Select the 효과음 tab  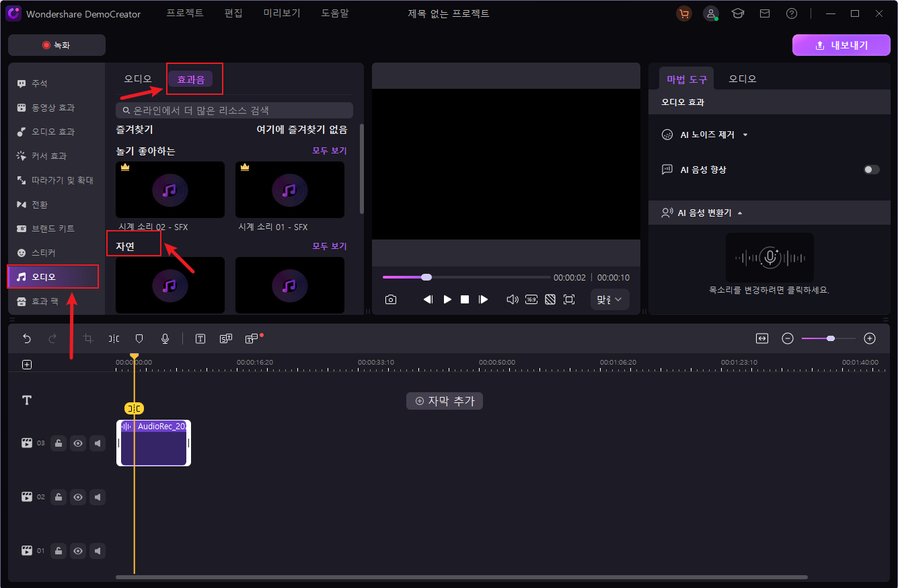(x=190, y=79)
